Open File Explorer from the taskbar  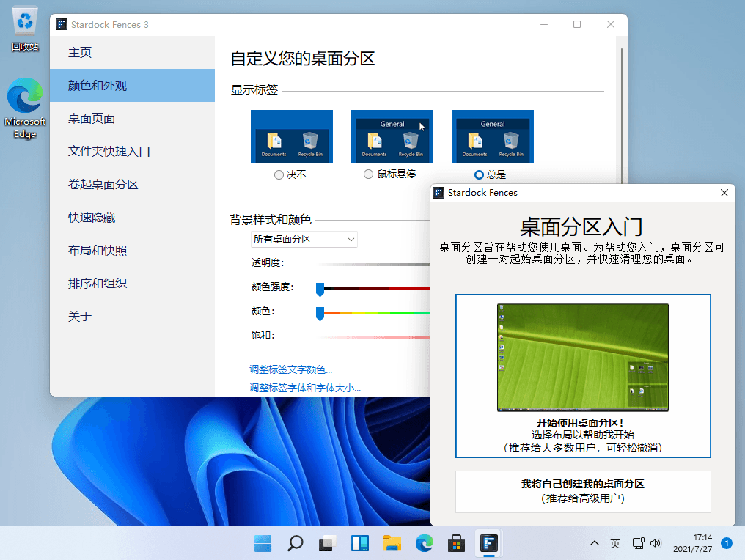pos(392,543)
